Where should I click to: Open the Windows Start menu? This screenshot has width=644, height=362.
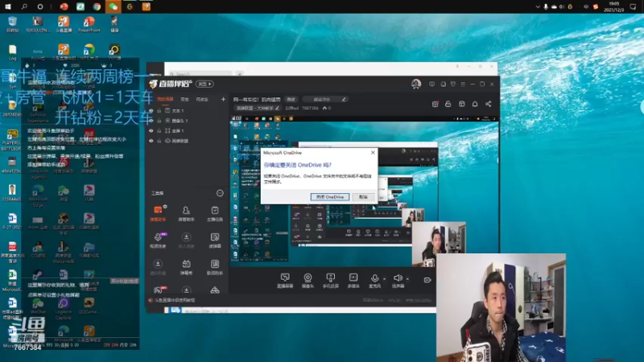pyautogui.click(x=8, y=6)
